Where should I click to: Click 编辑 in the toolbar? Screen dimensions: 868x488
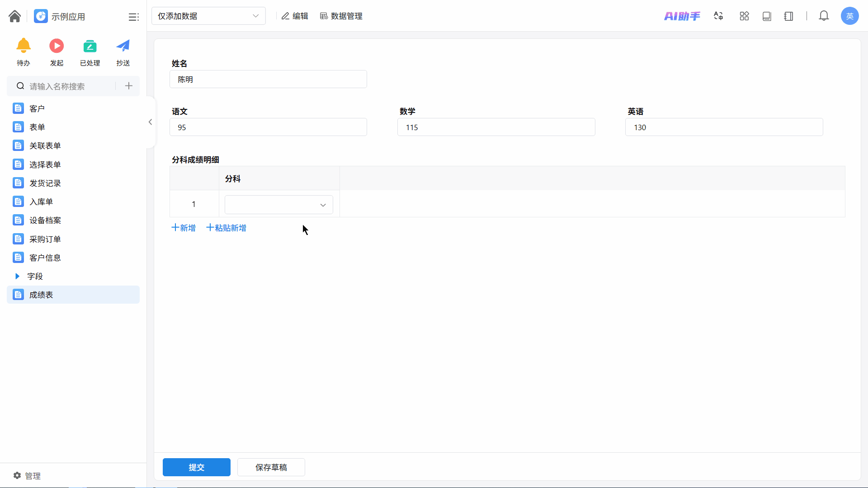295,16
